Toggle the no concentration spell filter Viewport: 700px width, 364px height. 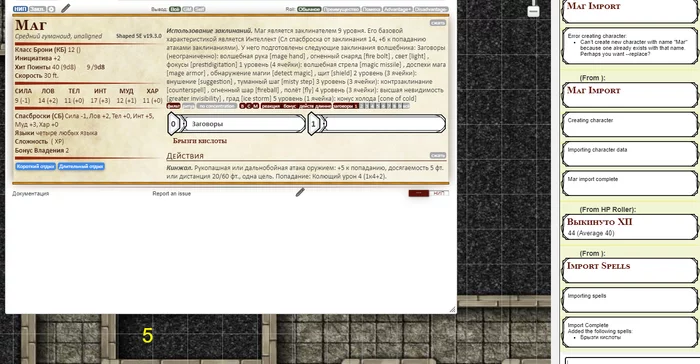pos(217,106)
